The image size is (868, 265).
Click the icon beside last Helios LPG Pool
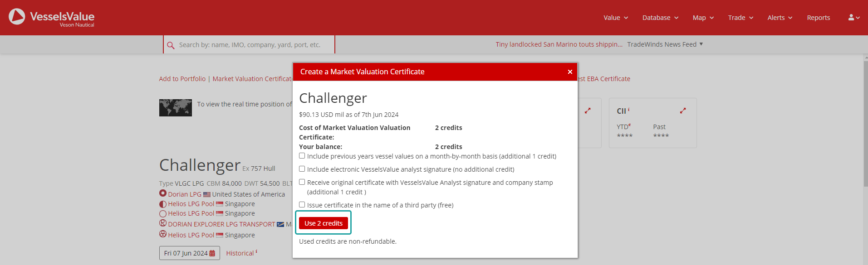(163, 234)
